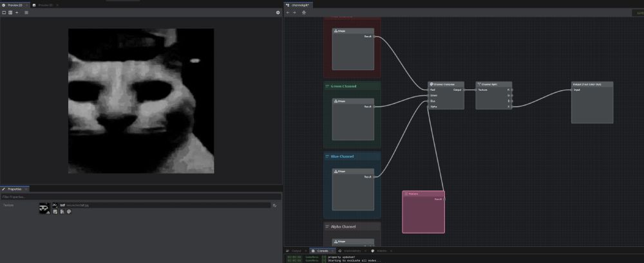
Task: Click the round third icon below texture path
Action: point(69,212)
